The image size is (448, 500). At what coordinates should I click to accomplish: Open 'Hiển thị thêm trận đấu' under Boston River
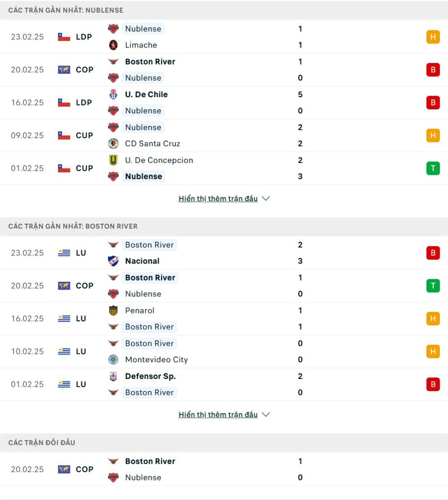pyautogui.click(x=218, y=415)
